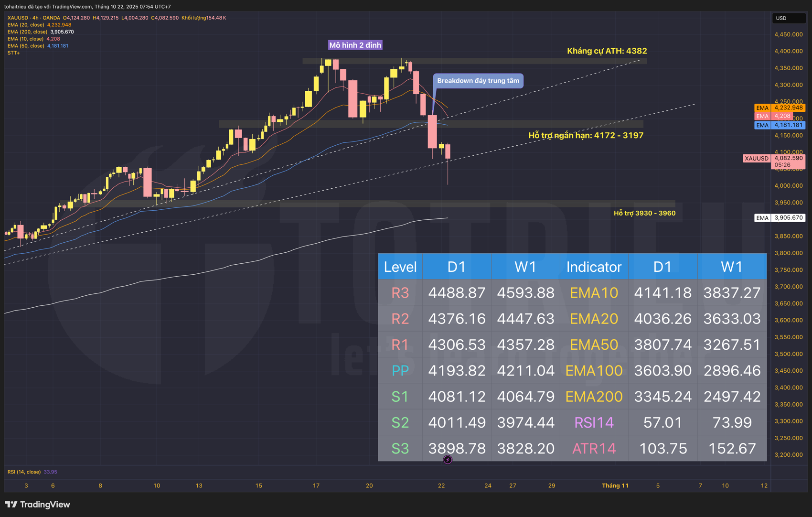Viewport: 812px width, 517px height.
Task: Select the STT+ indicator legend item
Action: point(13,53)
